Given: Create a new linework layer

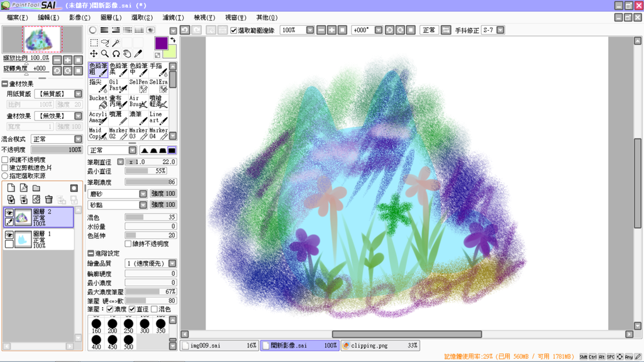Looking at the screenshot, I should 24,188.
